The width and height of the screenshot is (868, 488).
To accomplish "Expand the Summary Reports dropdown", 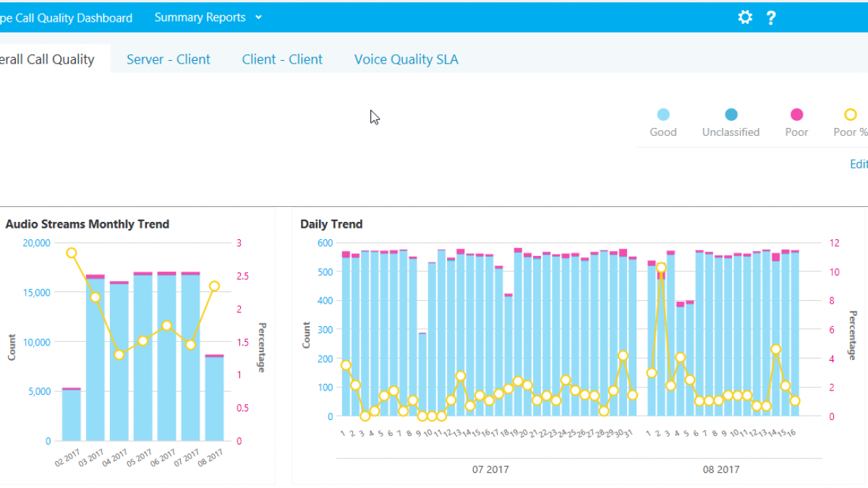I will tap(200, 17).
